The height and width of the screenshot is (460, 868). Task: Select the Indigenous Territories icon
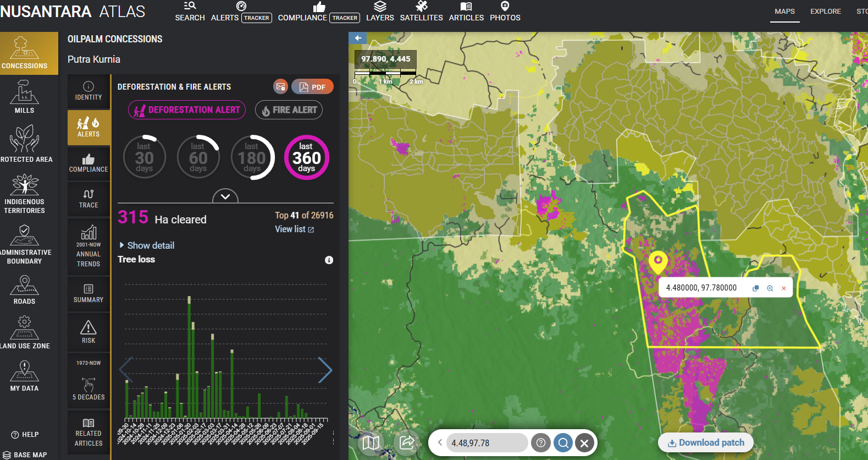25,193
